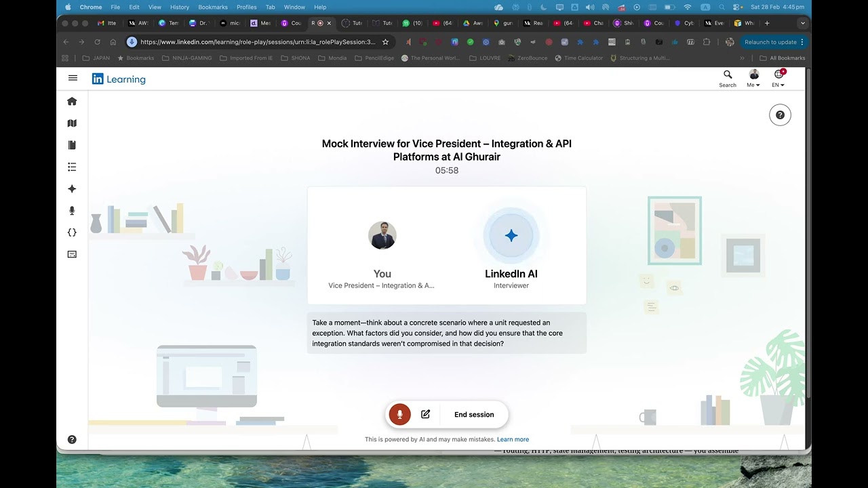Open the SHONA bookmarks folder
The width and height of the screenshot is (868, 488).
coord(296,58)
